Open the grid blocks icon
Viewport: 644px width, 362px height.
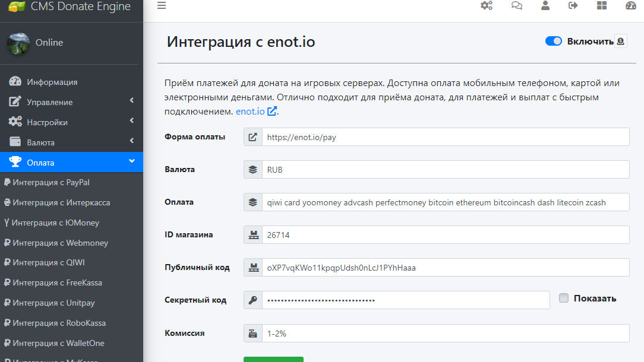point(602,6)
